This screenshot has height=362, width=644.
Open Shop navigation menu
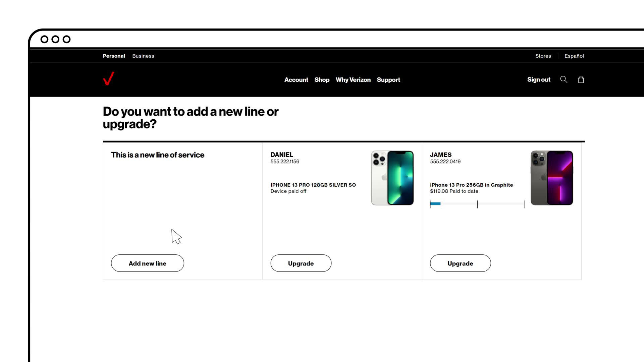[322, 79]
